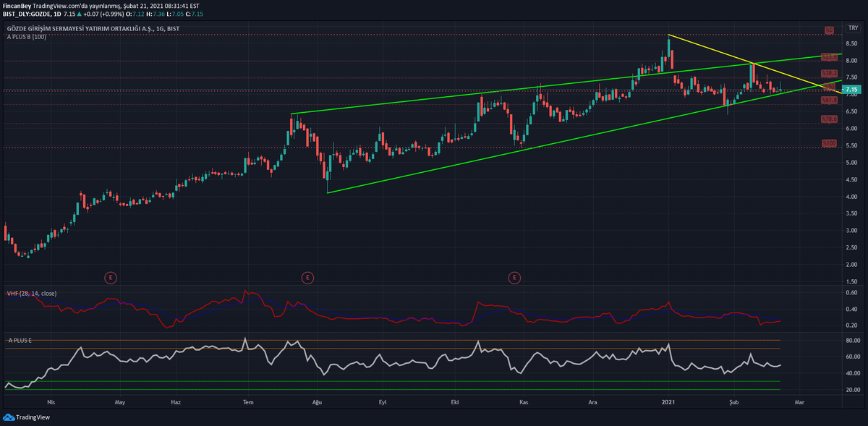
Task: Click the TradingView logo icon
Action: pos(8,417)
